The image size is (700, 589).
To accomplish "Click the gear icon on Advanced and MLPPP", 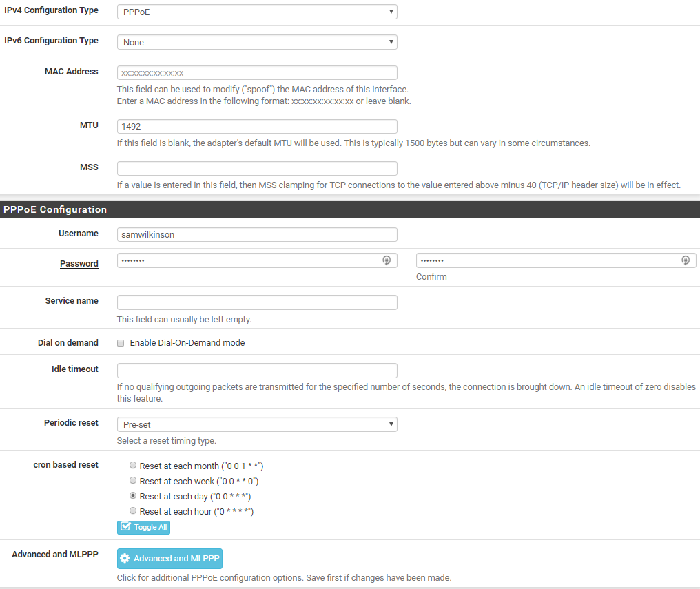I will point(125,559).
